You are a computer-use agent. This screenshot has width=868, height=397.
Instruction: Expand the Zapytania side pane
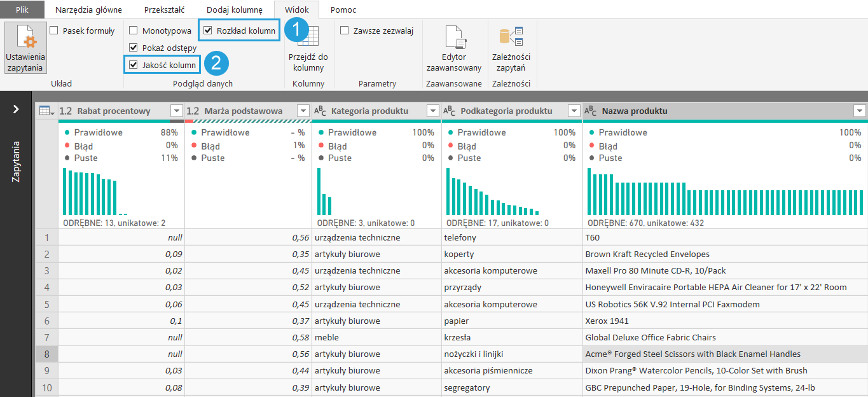tap(17, 109)
